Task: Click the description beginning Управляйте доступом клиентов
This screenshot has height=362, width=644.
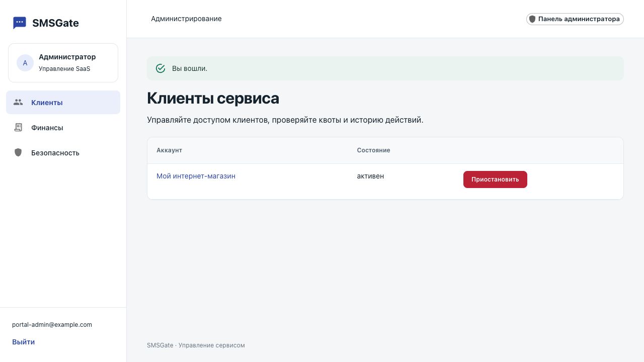Action: (285, 120)
